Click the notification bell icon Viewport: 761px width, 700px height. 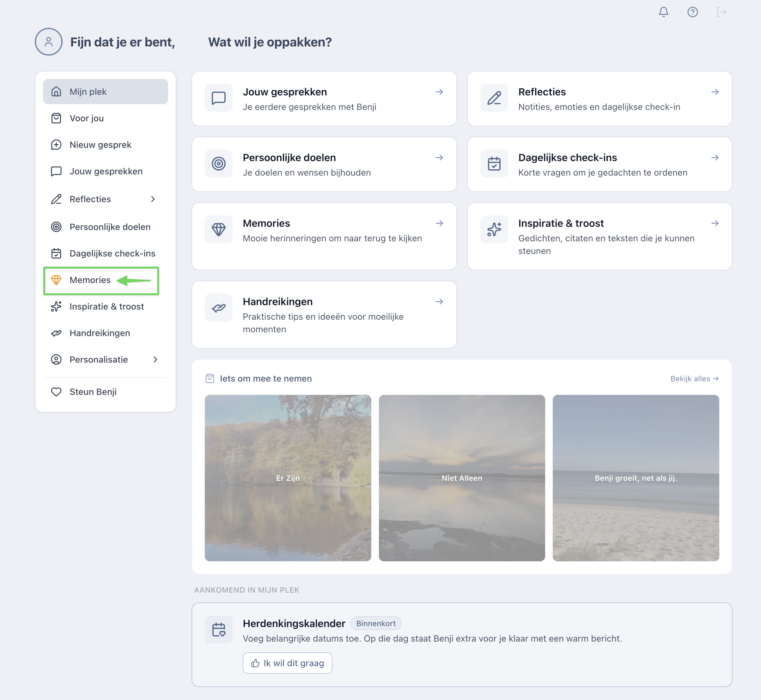[x=663, y=12]
